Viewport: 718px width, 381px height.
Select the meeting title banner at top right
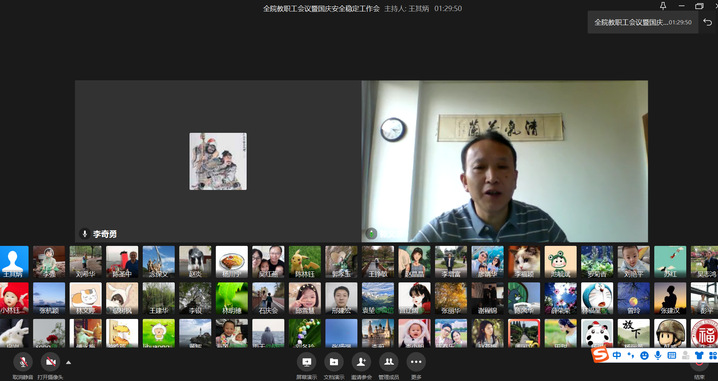[x=642, y=22]
